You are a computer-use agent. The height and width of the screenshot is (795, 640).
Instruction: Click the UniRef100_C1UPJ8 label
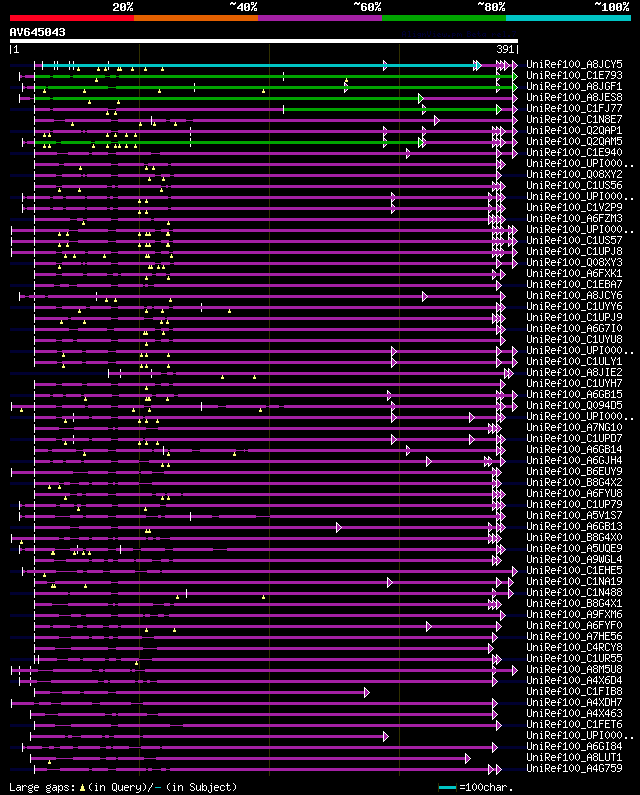click(574, 251)
